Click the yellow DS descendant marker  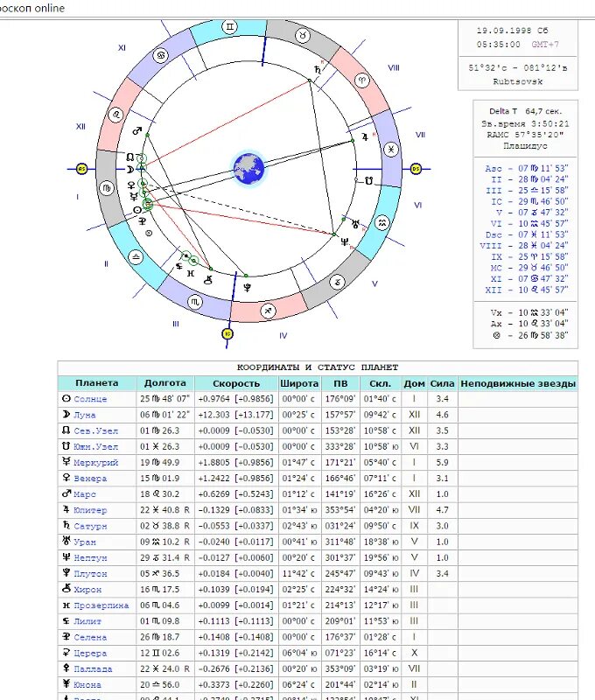click(416, 169)
